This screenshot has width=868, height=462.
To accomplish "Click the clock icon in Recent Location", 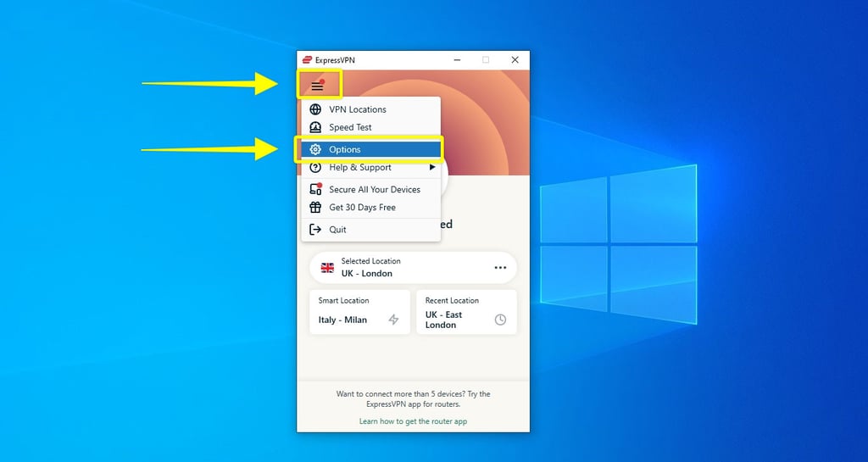I will coord(500,320).
